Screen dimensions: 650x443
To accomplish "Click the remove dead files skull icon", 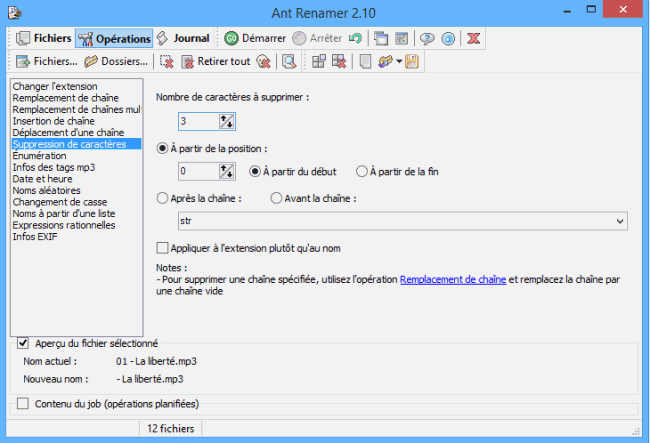I will click(x=264, y=62).
